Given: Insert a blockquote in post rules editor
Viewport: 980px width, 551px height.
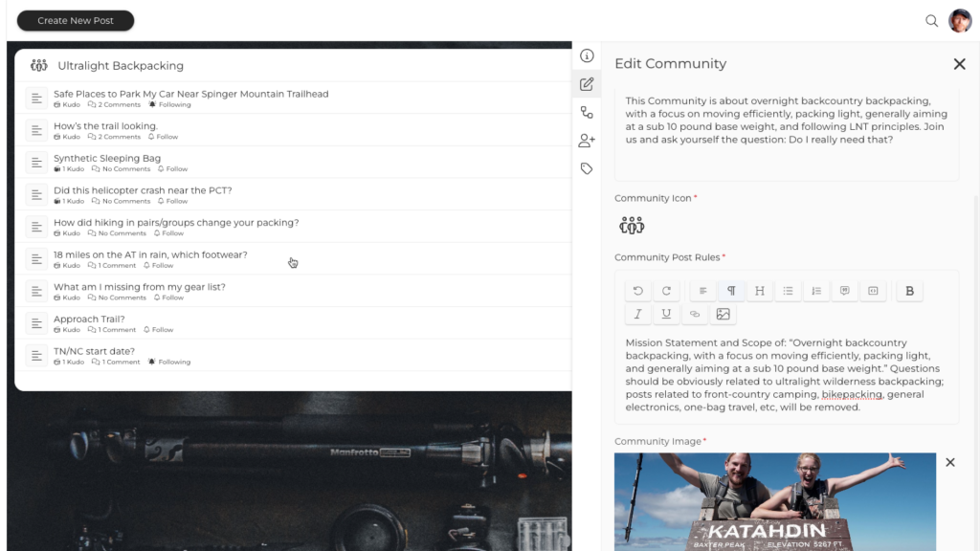Looking at the screenshot, I should click(844, 291).
